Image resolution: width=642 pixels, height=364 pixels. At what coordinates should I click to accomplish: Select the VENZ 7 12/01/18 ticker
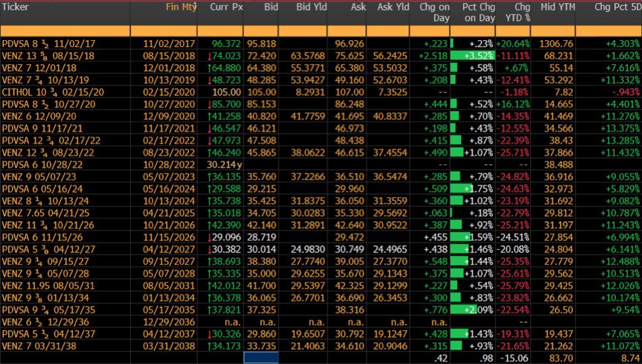40,68
